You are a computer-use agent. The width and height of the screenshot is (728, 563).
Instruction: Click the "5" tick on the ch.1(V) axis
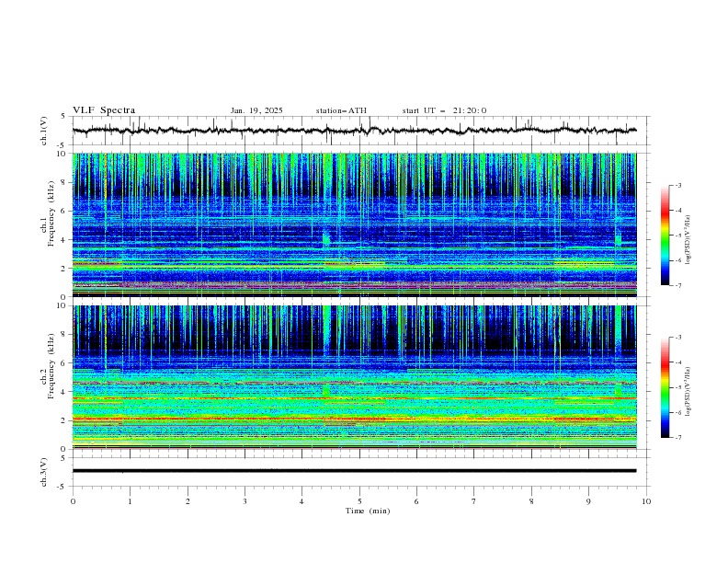pyautogui.click(x=63, y=116)
